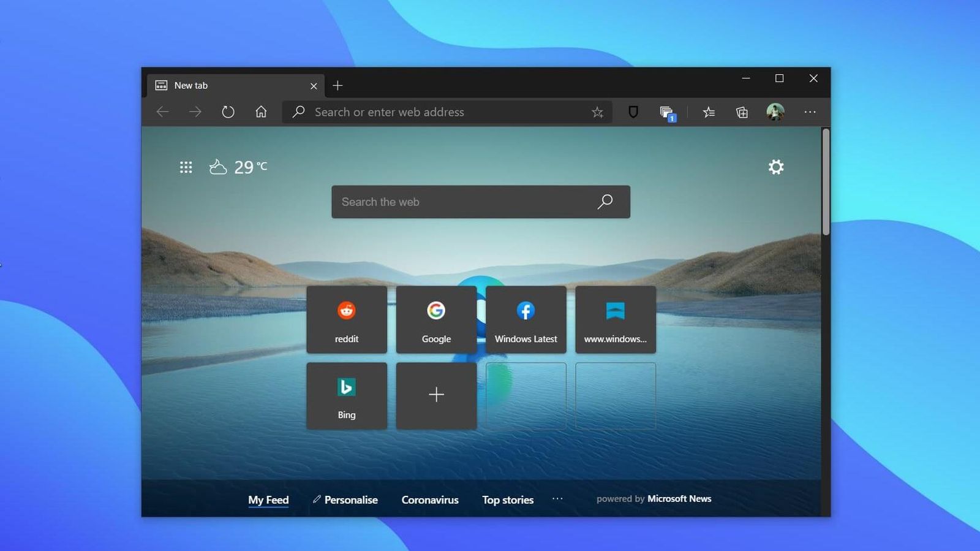
Task: Open the tracking prevention shield icon
Action: point(633,112)
